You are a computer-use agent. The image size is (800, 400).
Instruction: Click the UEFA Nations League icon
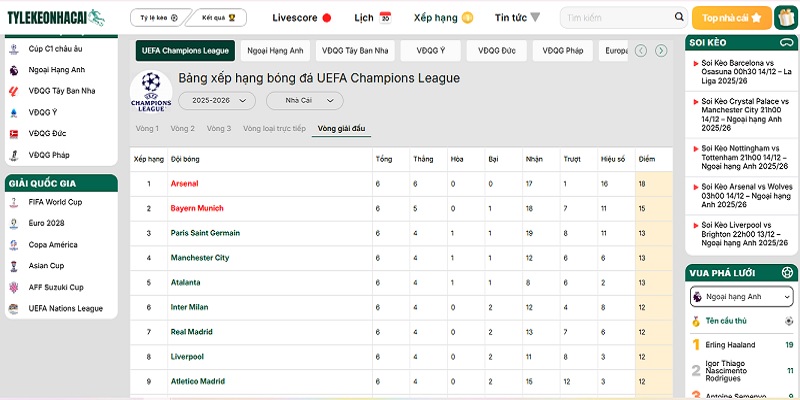[14, 309]
